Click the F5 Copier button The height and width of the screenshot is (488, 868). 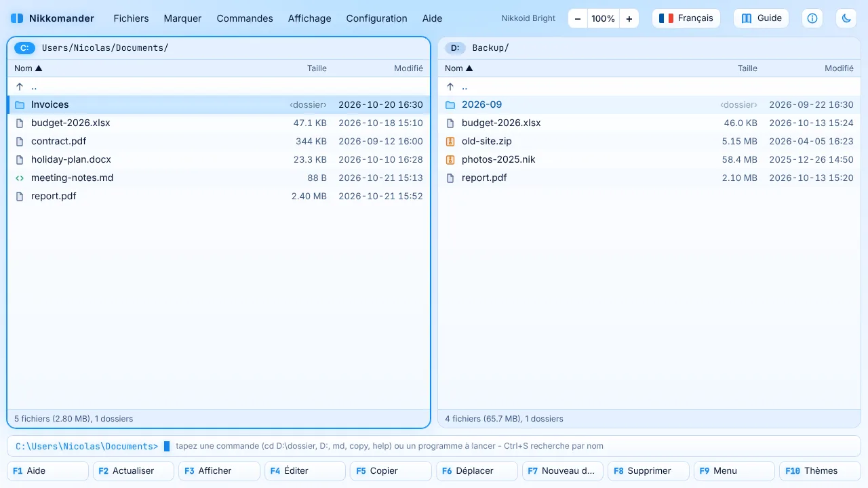[391, 471]
